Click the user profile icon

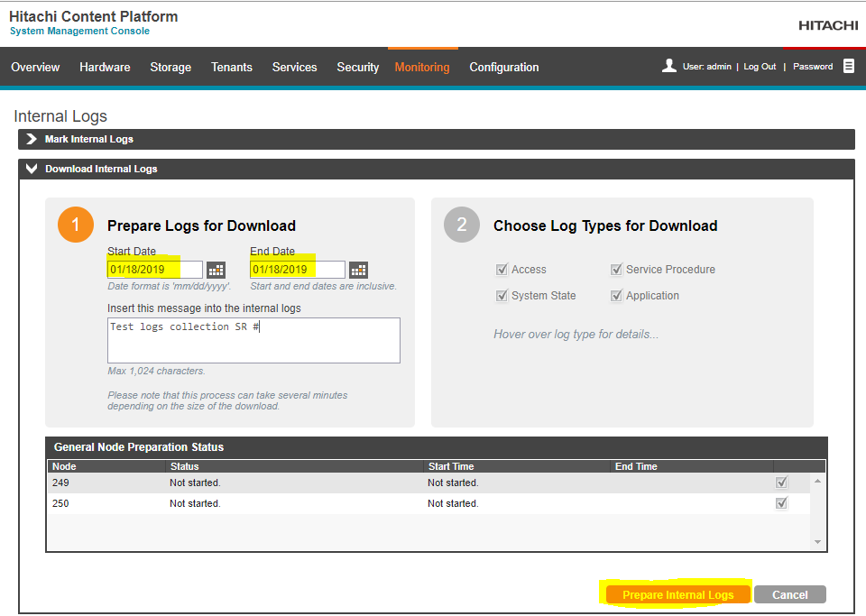[669, 66]
